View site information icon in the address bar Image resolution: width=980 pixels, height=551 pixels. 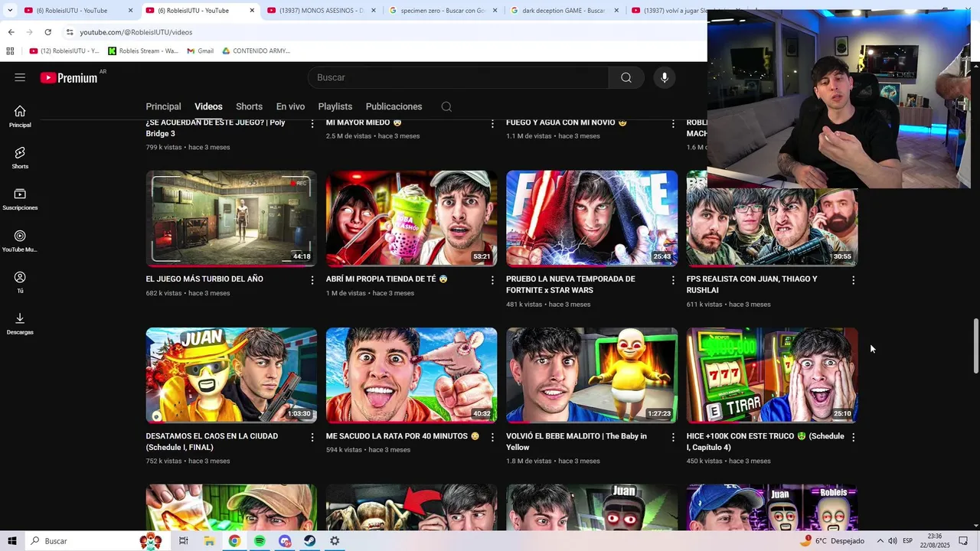70,32
